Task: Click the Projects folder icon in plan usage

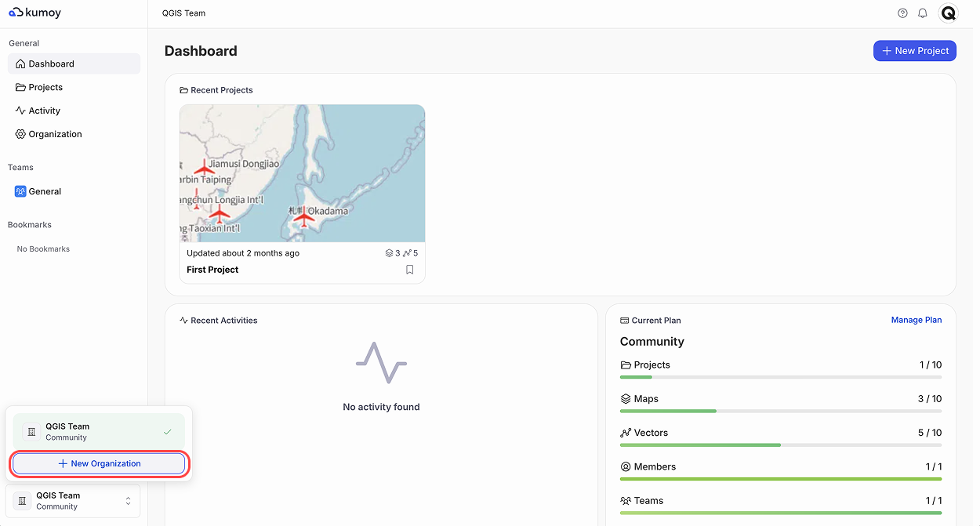Action: coord(626,365)
